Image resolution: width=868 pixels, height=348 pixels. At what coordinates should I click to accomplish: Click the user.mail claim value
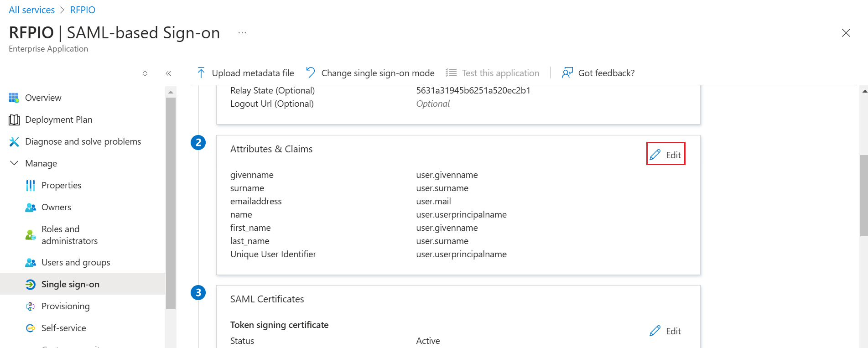coord(433,201)
